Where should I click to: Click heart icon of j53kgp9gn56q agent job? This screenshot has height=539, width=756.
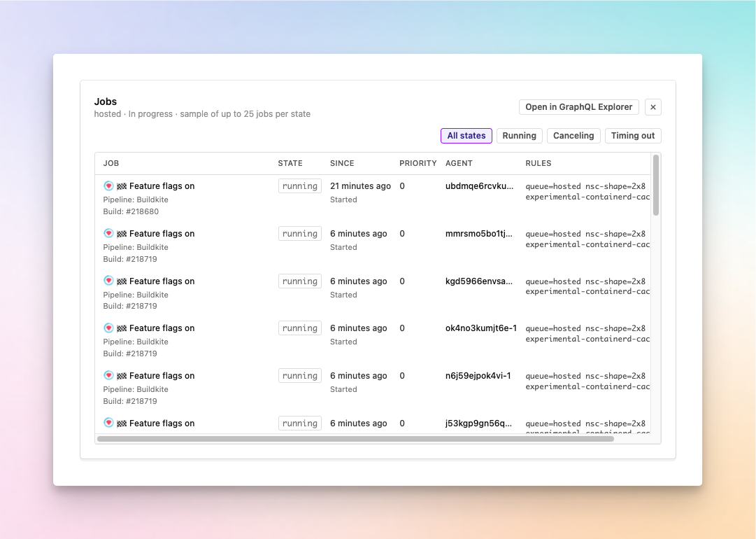click(x=108, y=423)
